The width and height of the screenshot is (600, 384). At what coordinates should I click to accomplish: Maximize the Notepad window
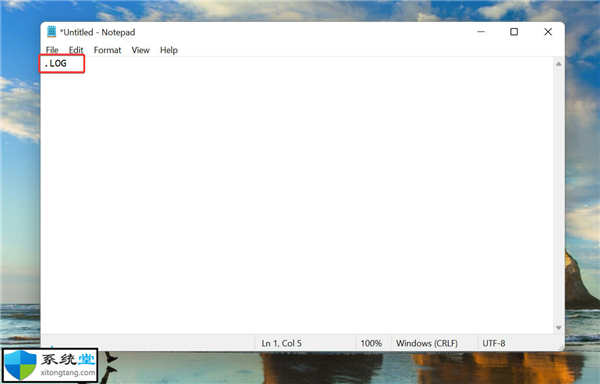514,32
